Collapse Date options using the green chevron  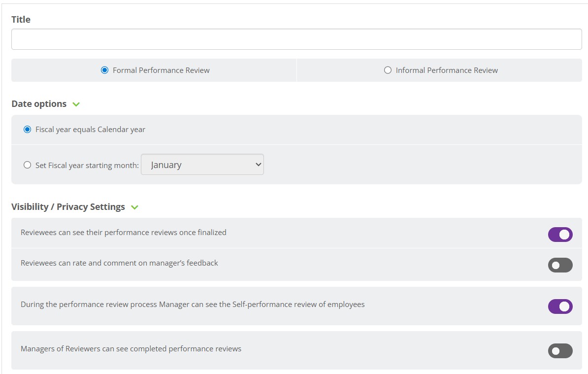tap(76, 104)
